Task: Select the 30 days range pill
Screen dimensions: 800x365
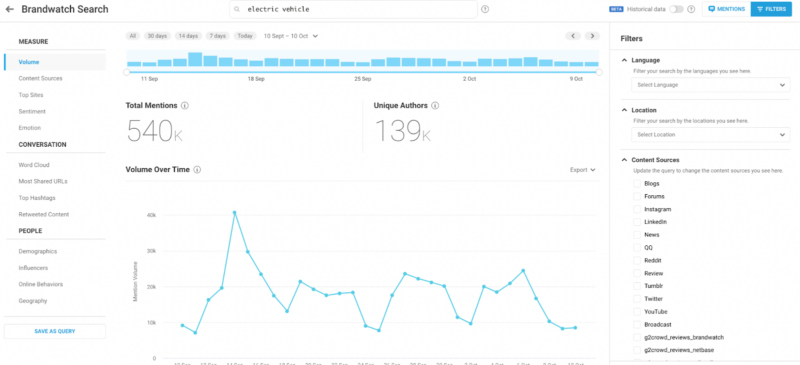Action: pos(157,36)
